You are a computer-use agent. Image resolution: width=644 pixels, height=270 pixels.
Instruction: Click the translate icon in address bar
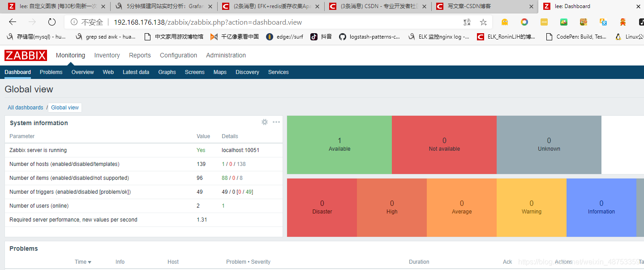tap(467, 22)
